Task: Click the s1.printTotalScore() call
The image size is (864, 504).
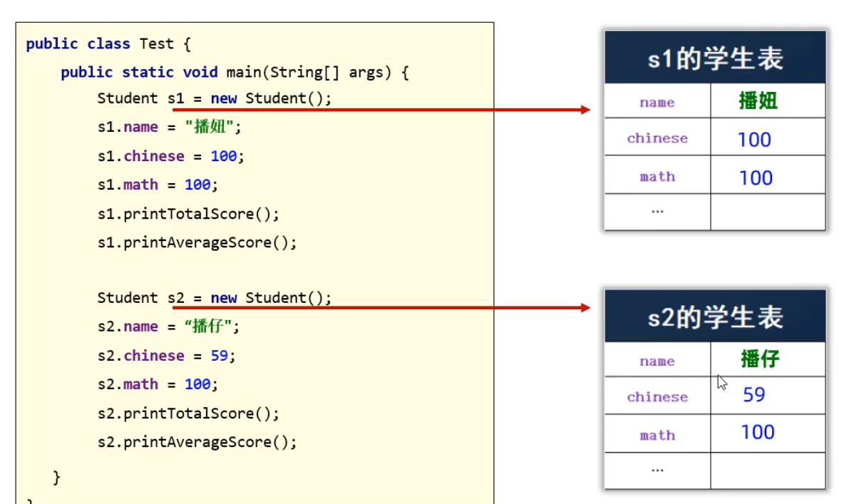Action: pyautogui.click(x=188, y=214)
